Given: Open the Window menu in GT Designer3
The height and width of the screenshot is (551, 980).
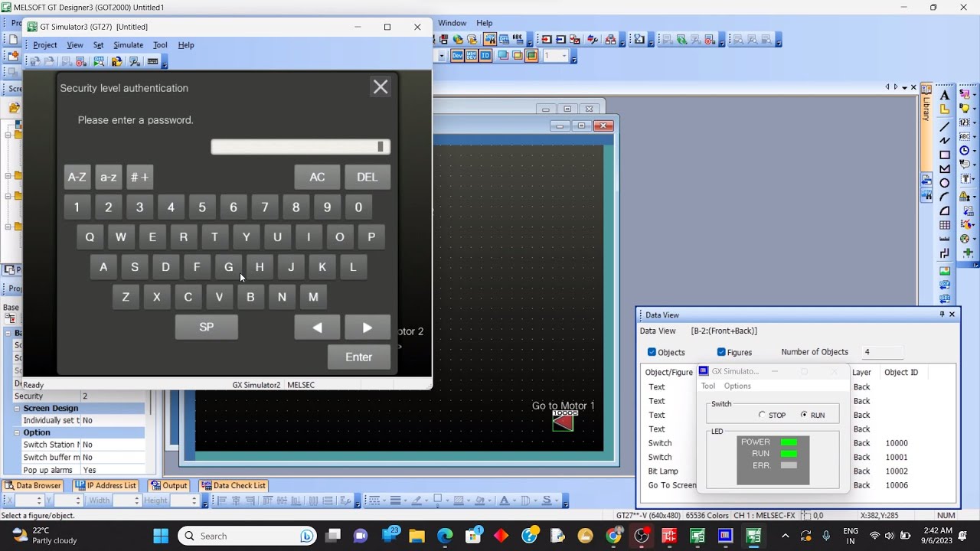Looking at the screenshot, I should tap(452, 23).
